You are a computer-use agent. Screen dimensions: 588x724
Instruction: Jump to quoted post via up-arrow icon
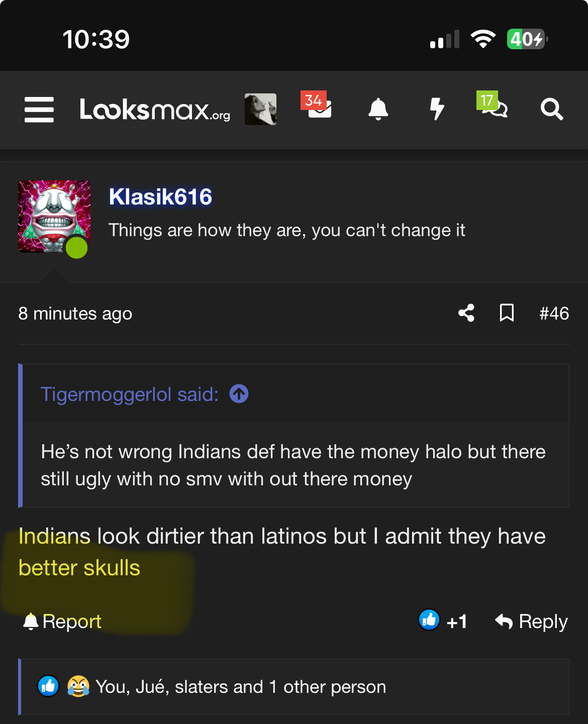[x=239, y=394]
